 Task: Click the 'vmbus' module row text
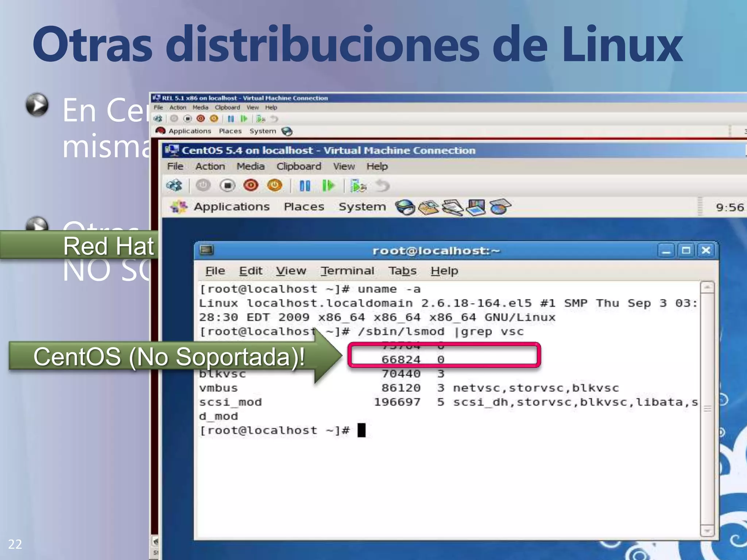[x=218, y=388]
